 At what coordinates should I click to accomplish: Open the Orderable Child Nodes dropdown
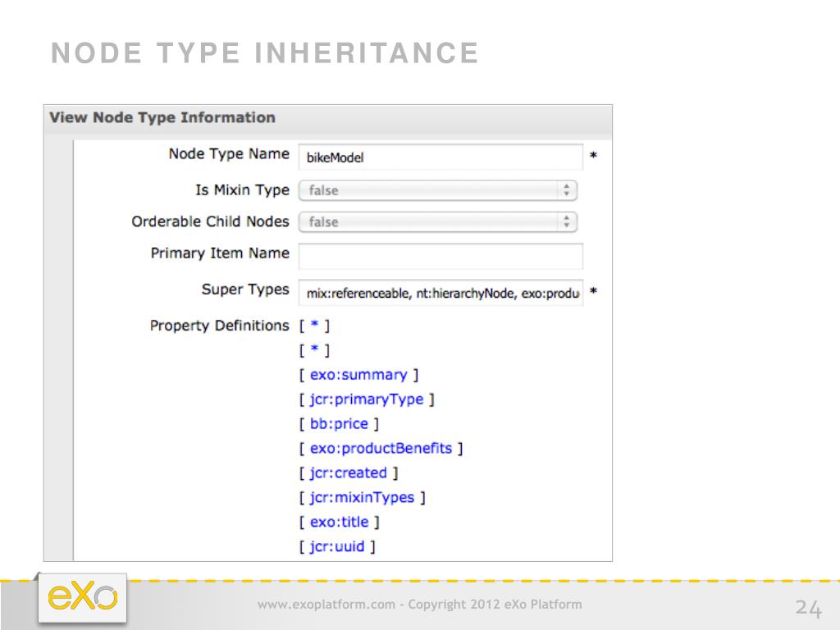(438, 221)
